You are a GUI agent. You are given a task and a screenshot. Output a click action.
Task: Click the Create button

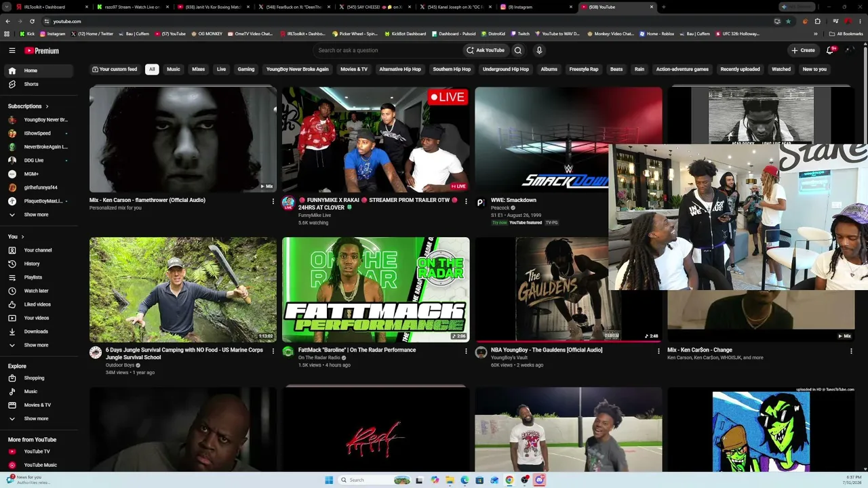click(x=803, y=50)
